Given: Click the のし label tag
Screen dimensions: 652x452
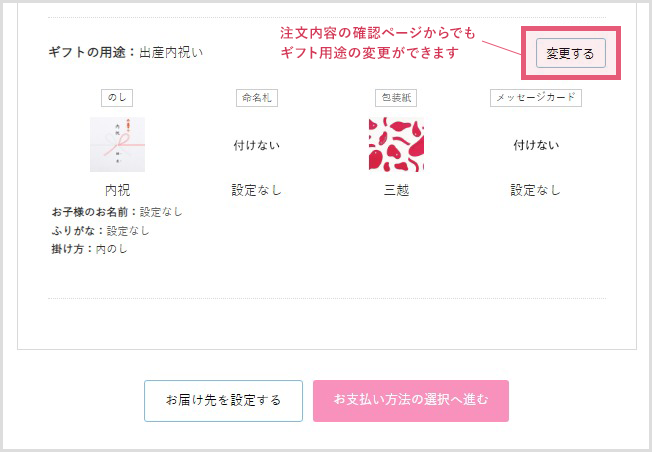Looking at the screenshot, I should (x=117, y=98).
